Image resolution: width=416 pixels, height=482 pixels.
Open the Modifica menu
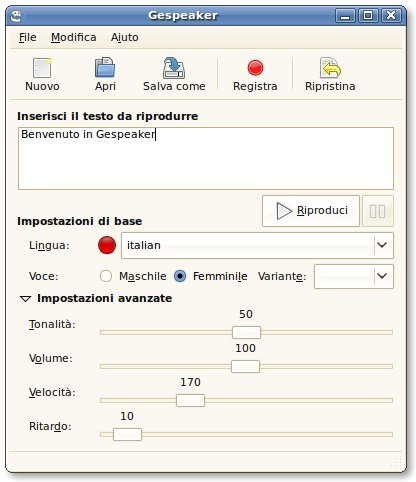coord(74,37)
